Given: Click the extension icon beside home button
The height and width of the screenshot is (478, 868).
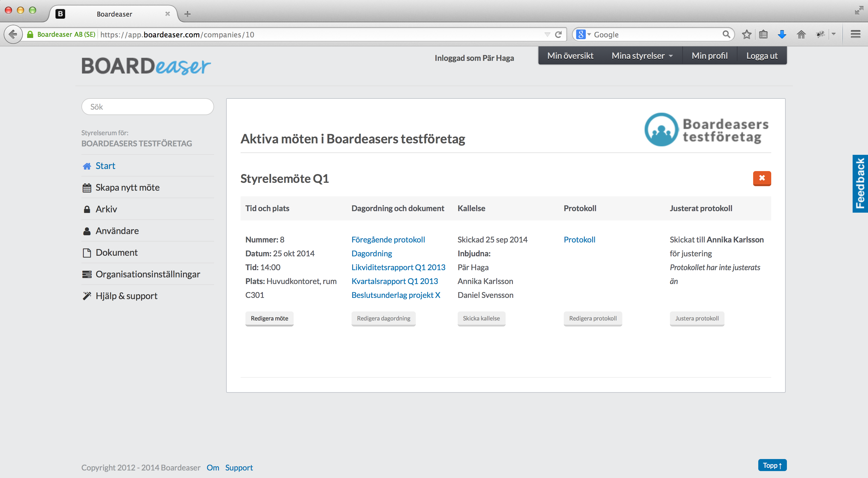Looking at the screenshot, I should click(x=820, y=34).
